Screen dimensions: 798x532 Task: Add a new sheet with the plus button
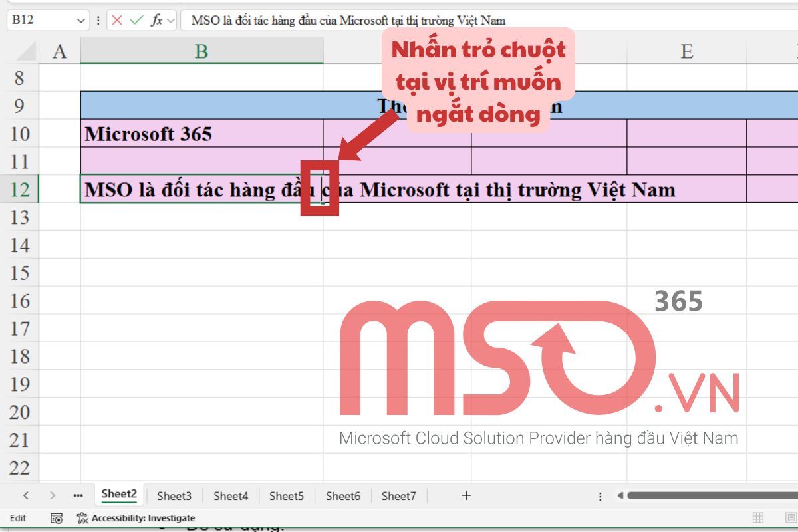(466, 495)
